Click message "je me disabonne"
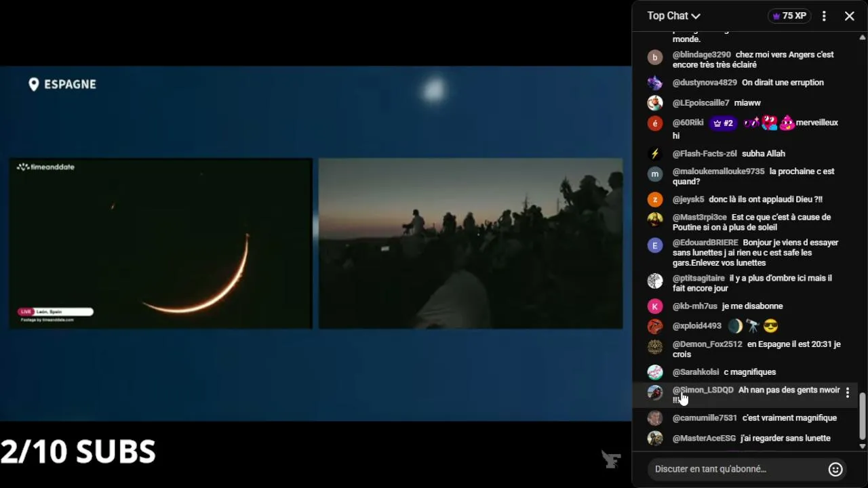 pos(752,306)
